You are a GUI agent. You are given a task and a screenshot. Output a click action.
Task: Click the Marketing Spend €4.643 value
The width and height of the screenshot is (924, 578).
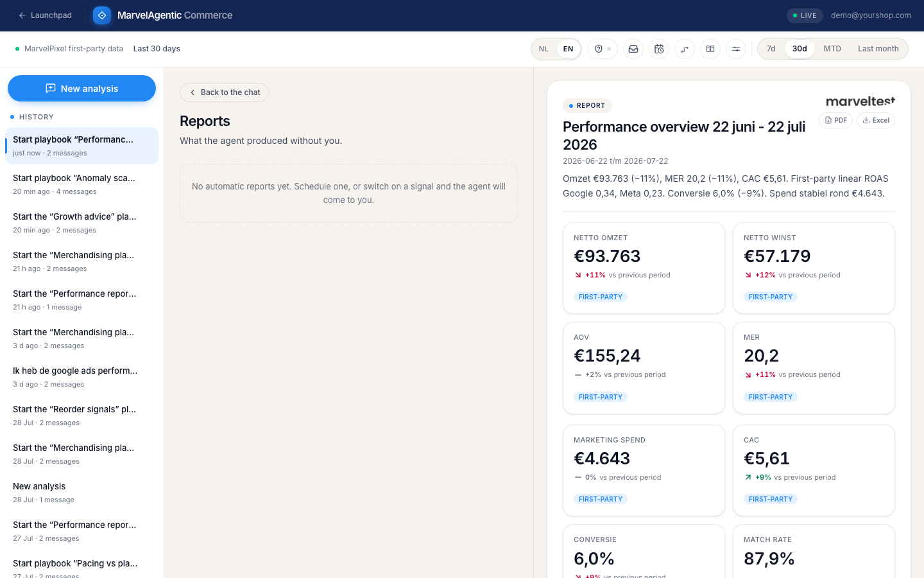(602, 459)
